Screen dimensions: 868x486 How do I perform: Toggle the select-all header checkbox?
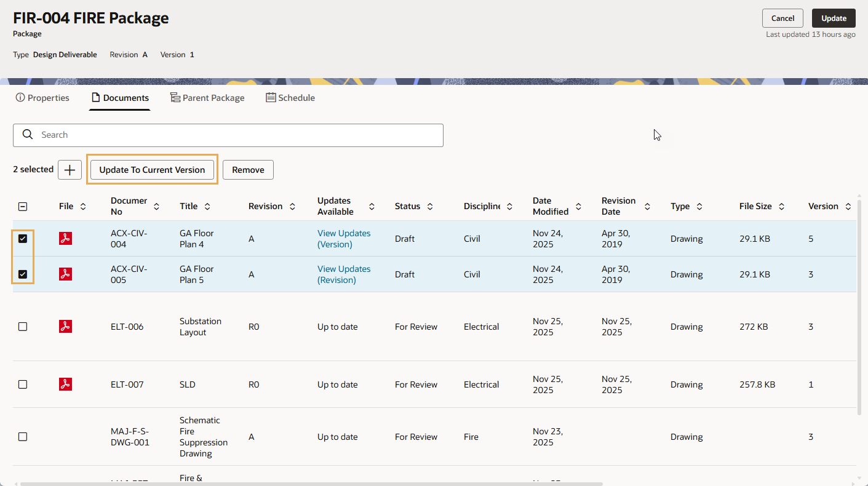pos(23,207)
